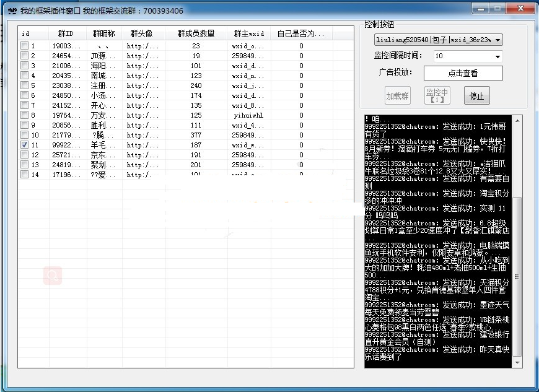539x392 pixels.
Task: Check the checkbox for row 1
Action: [x=24, y=46]
